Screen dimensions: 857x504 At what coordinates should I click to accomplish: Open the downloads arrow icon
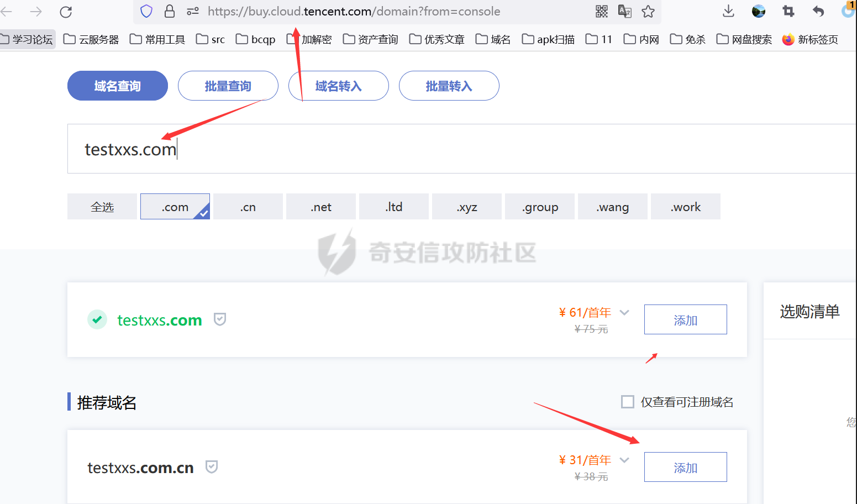[729, 11]
